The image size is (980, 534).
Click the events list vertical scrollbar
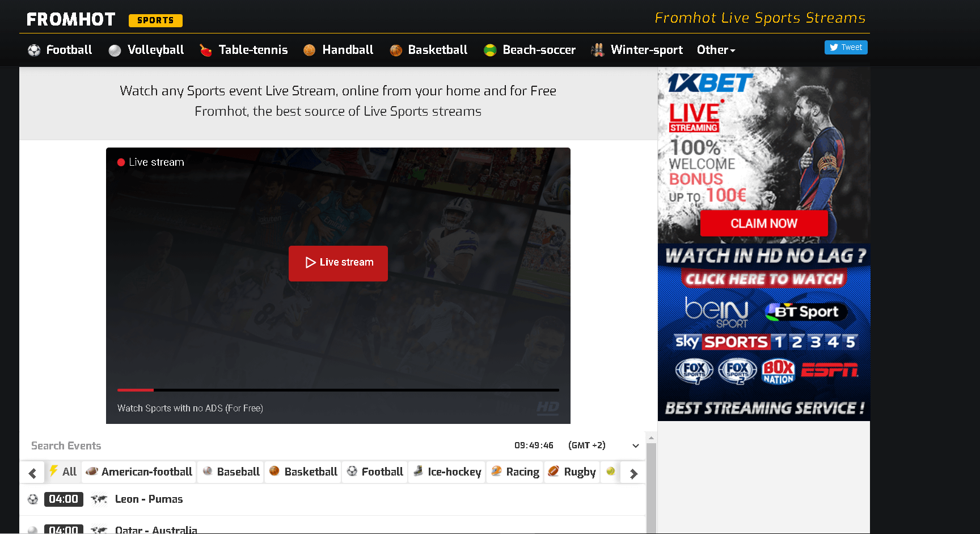click(651, 487)
